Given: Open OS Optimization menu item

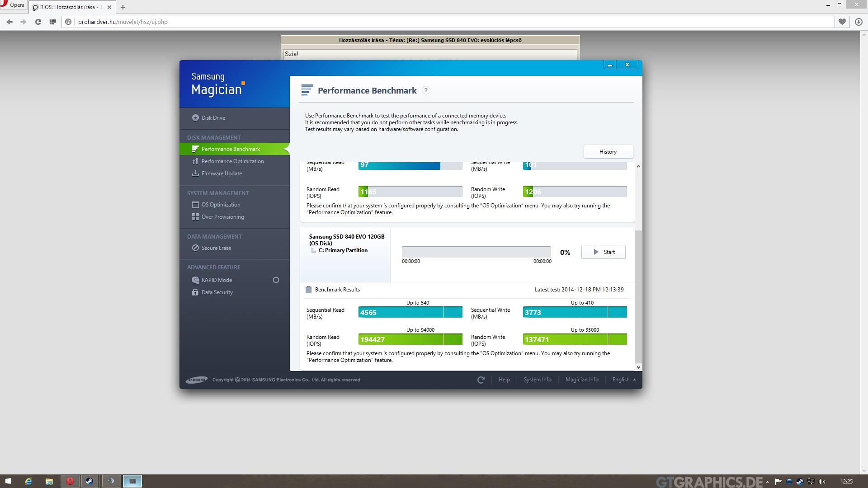Looking at the screenshot, I should tap(221, 204).
